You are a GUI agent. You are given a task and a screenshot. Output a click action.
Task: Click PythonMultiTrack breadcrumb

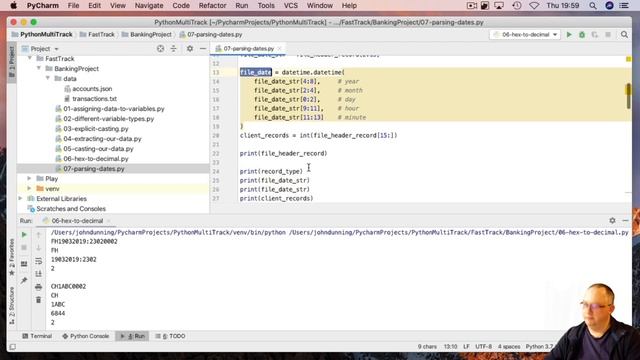[x=42, y=35]
